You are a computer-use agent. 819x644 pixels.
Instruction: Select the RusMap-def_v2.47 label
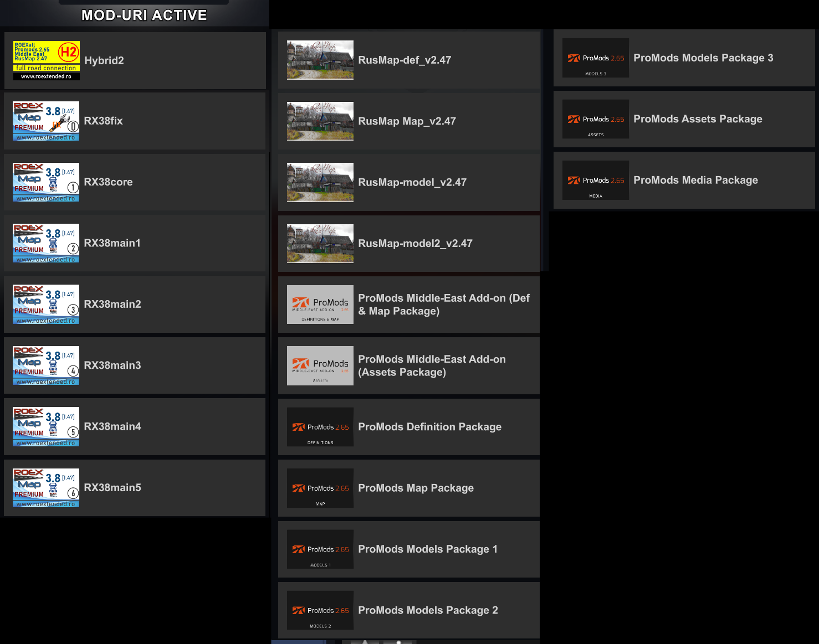pos(405,60)
